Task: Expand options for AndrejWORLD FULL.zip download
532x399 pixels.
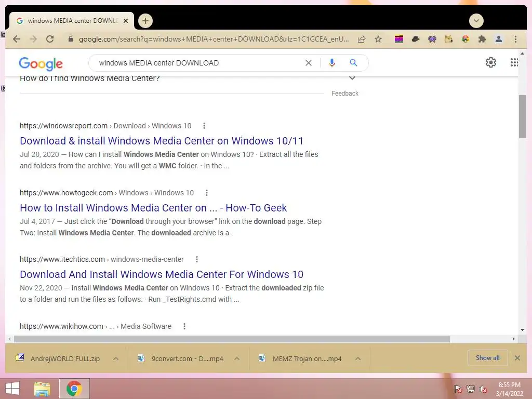Action: (116, 358)
